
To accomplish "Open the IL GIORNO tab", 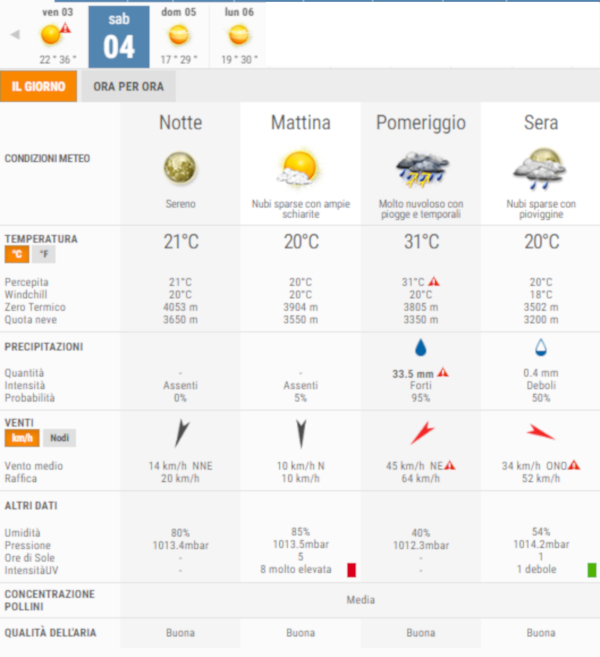I will coord(39,86).
